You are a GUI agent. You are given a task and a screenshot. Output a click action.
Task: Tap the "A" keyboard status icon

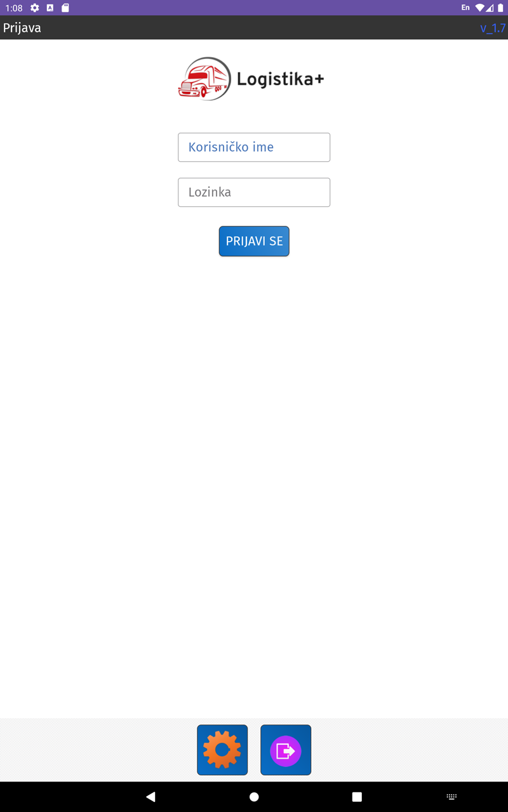(x=50, y=8)
